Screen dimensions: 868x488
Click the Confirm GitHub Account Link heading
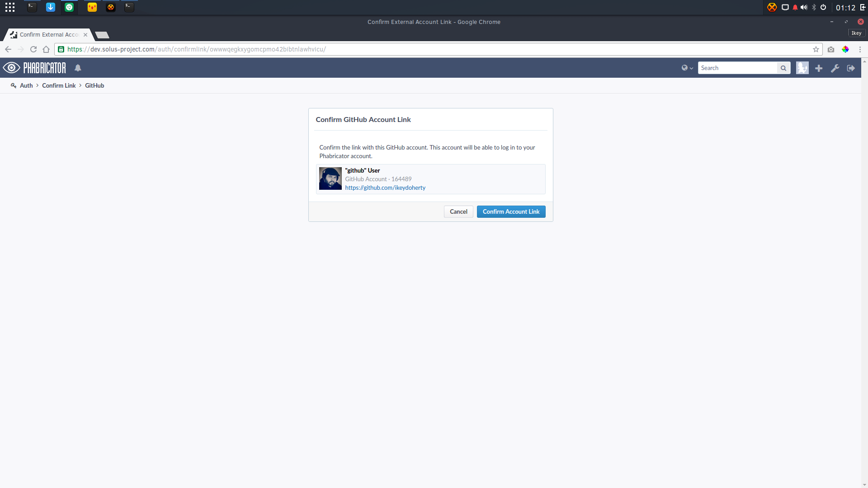pos(363,119)
